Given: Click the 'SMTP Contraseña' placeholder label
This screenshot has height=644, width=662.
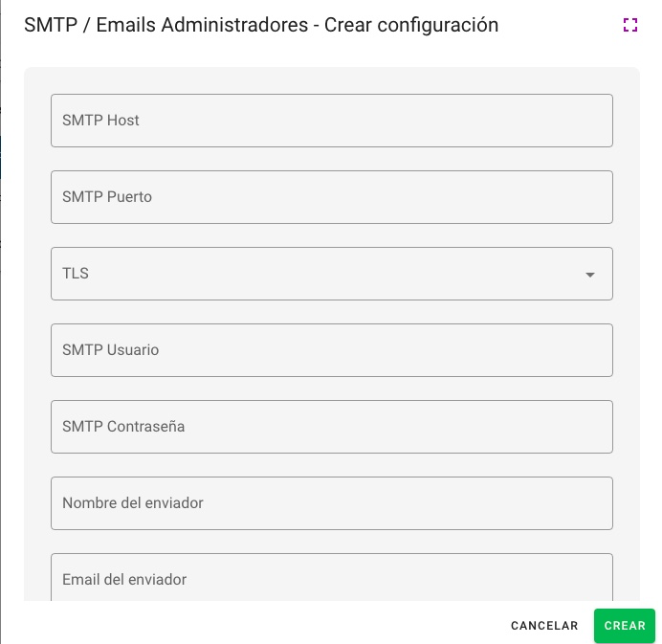Looking at the screenshot, I should pyautogui.click(x=123, y=427).
